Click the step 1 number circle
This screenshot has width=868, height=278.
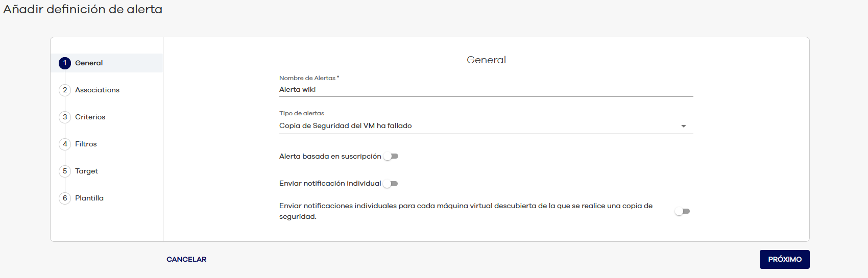click(65, 63)
